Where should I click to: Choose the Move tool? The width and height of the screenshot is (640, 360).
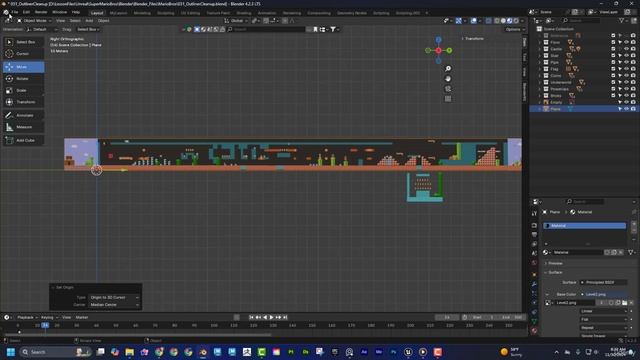pyautogui.click(x=23, y=67)
